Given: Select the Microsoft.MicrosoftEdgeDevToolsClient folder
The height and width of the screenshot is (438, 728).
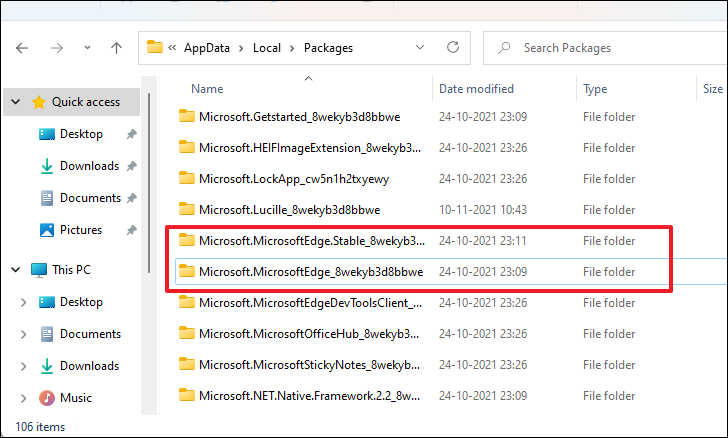Looking at the screenshot, I should point(310,303).
